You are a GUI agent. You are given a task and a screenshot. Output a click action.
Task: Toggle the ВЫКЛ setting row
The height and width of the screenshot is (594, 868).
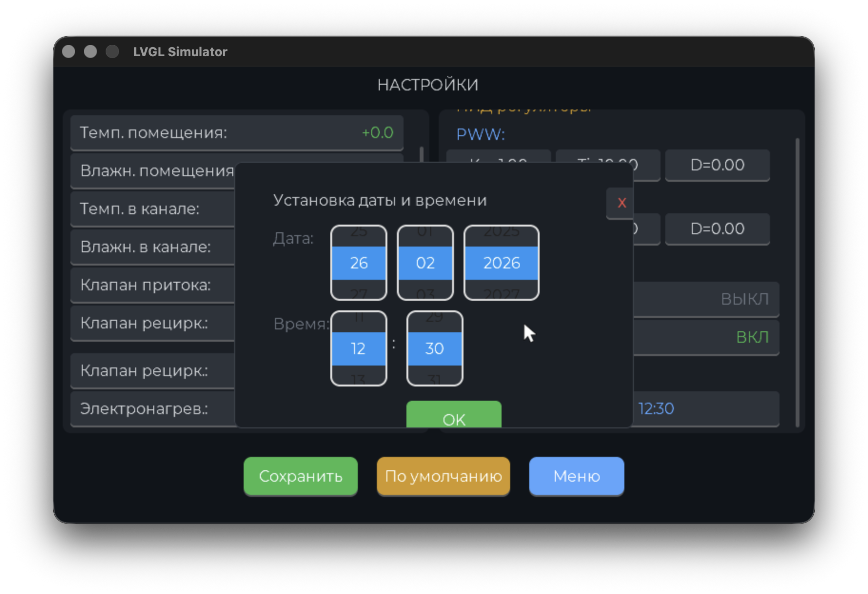[706, 299]
